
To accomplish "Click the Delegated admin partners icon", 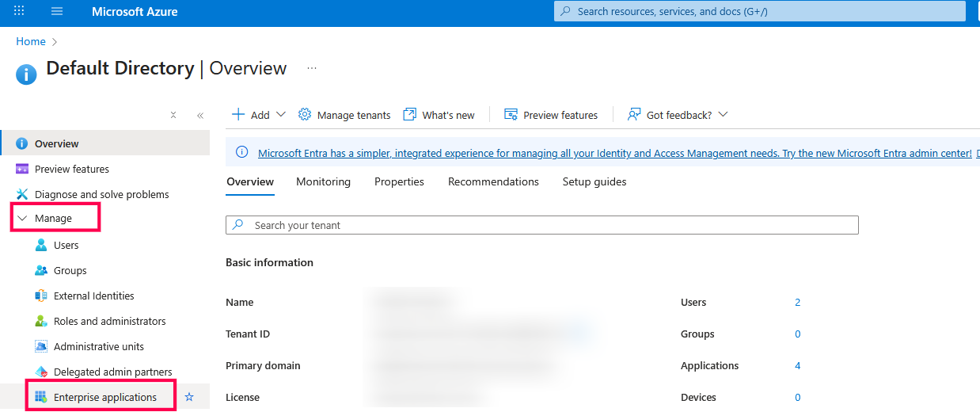I will click(x=41, y=372).
